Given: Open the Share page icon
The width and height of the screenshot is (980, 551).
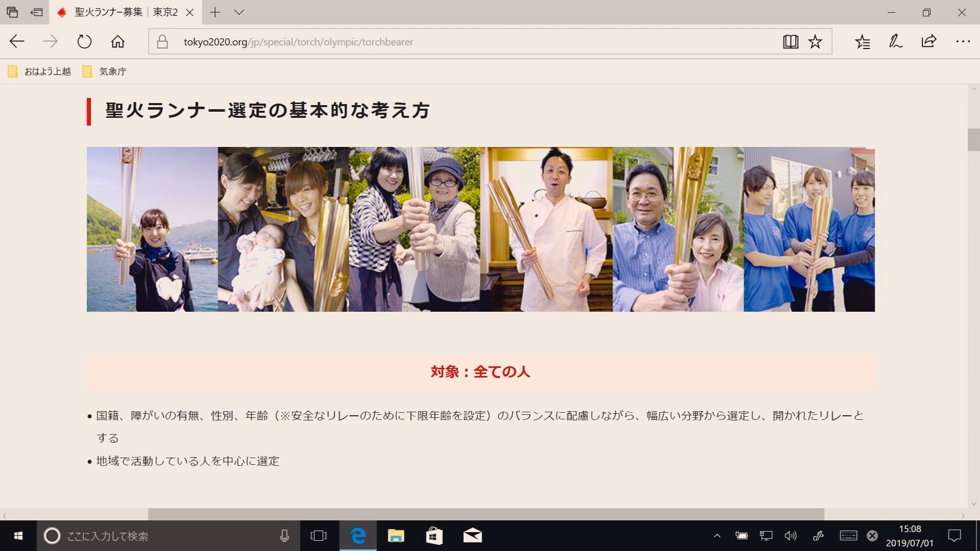Looking at the screenshot, I should point(929,41).
